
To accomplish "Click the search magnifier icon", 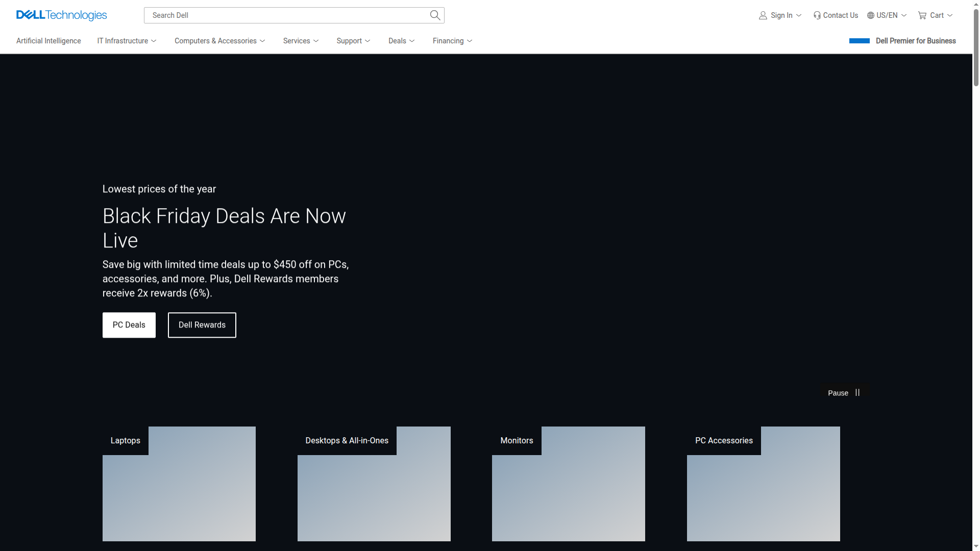I will (x=434, y=15).
